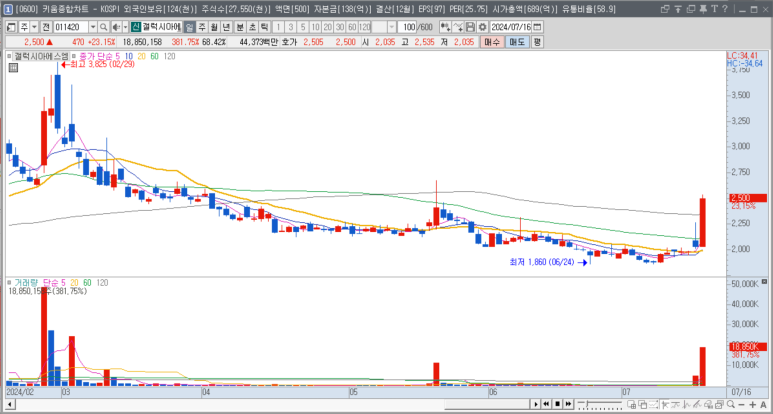Click the pin window icon in title bar

point(703,9)
